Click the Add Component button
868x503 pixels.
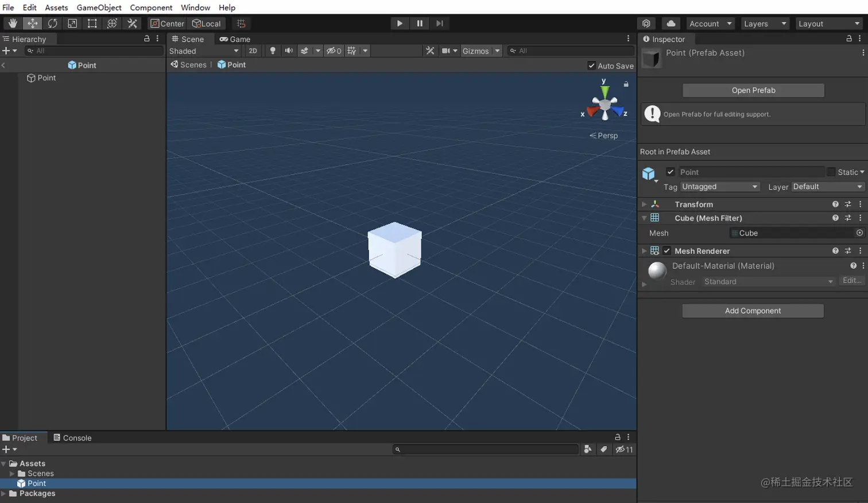coord(753,311)
